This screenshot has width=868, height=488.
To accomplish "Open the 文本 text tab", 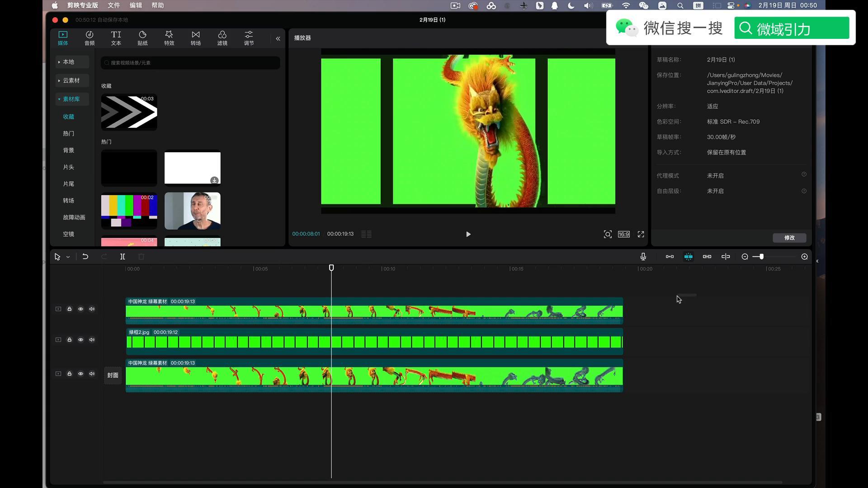I will point(116,38).
